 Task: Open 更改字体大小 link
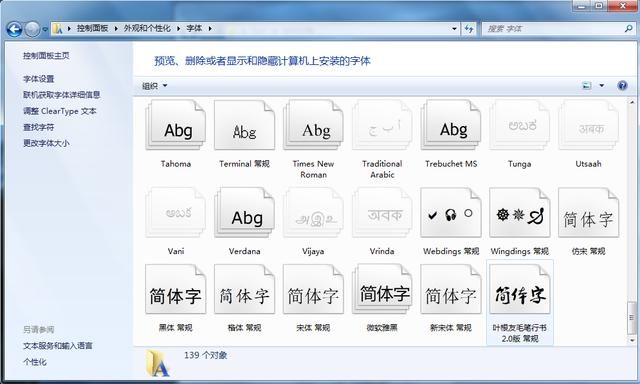46,143
